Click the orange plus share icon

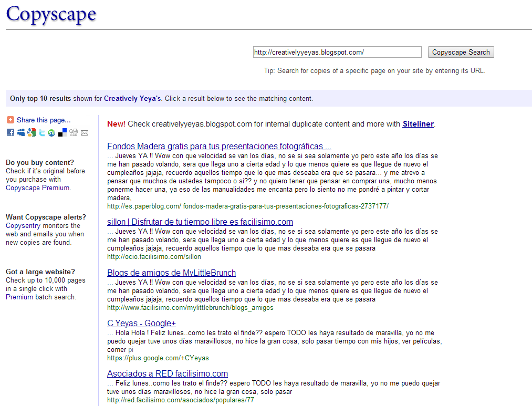click(x=10, y=120)
